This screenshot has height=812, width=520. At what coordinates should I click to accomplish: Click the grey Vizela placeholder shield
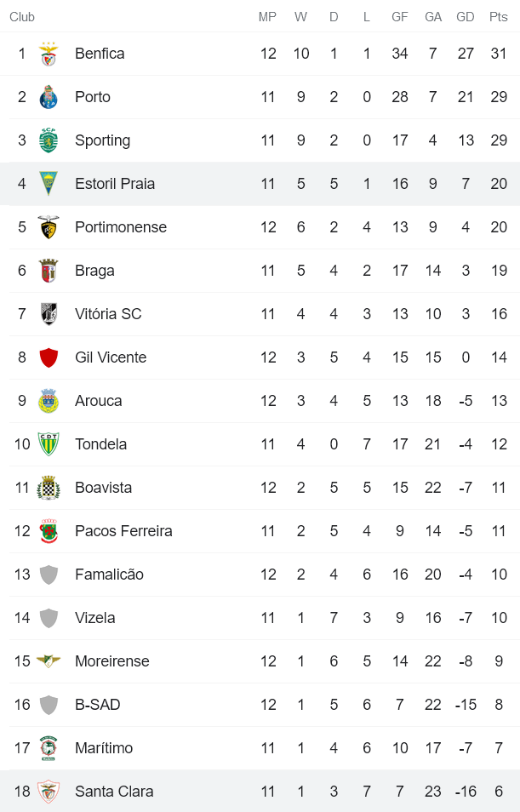[x=49, y=618]
